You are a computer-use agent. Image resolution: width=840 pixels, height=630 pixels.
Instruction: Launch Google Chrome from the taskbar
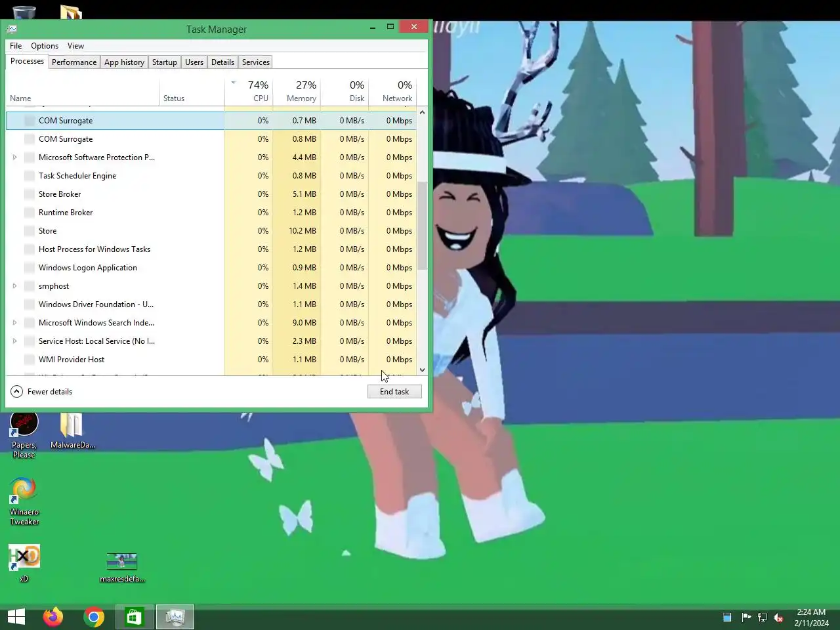(x=94, y=617)
